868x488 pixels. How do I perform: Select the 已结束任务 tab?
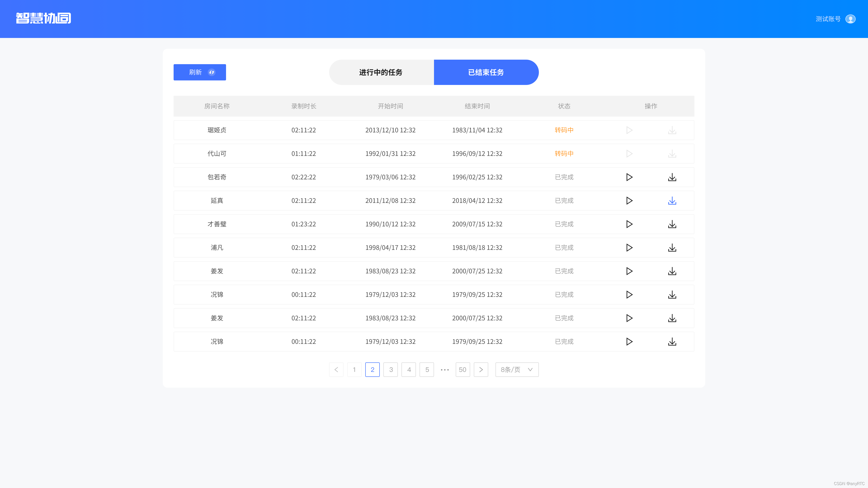point(486,72)
